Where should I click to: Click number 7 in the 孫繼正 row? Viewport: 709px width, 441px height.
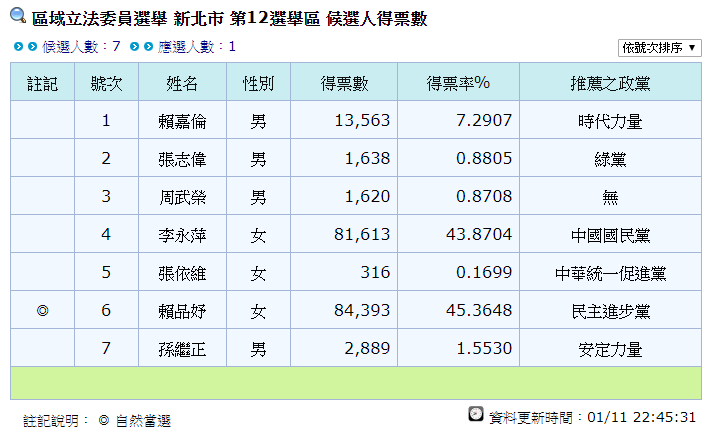[x=106, y=349]
